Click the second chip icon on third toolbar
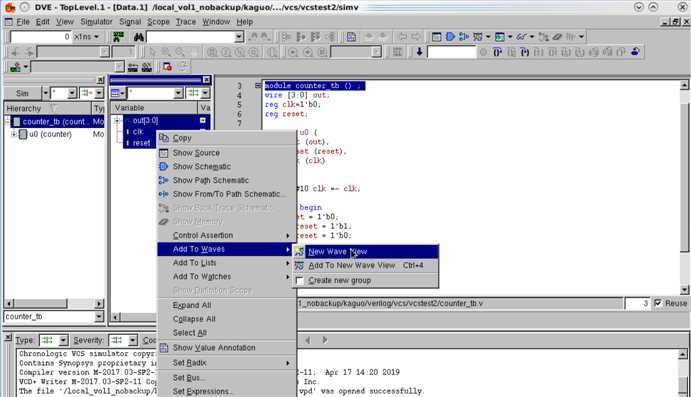The width and height of the screenshot is (691, 397). (x=147, y=67)
